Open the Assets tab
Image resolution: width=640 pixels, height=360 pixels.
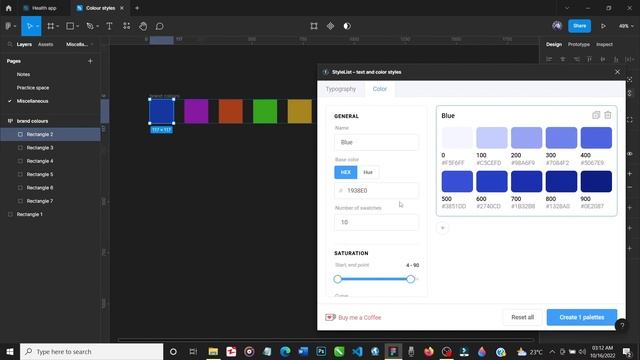coord(45,44)
